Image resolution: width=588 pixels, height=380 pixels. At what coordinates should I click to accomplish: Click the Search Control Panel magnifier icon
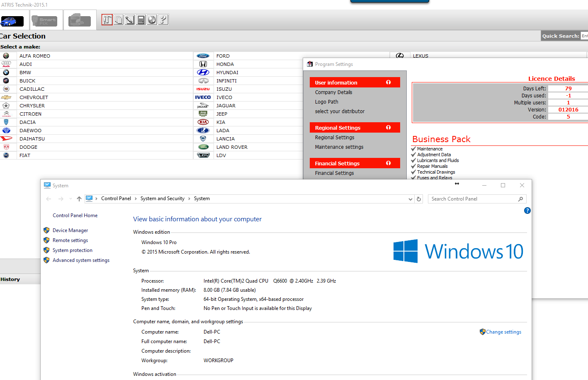[521, 199]
